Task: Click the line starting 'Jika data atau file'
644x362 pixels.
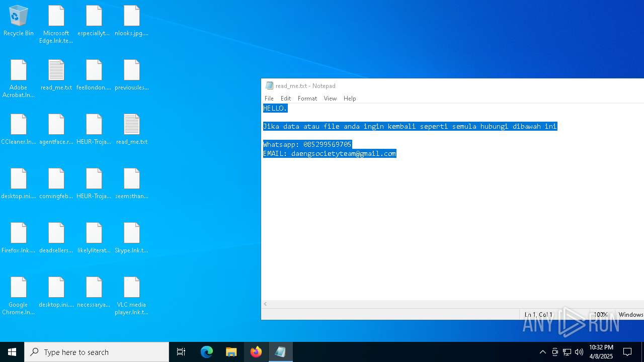Action: coord(410,126)
